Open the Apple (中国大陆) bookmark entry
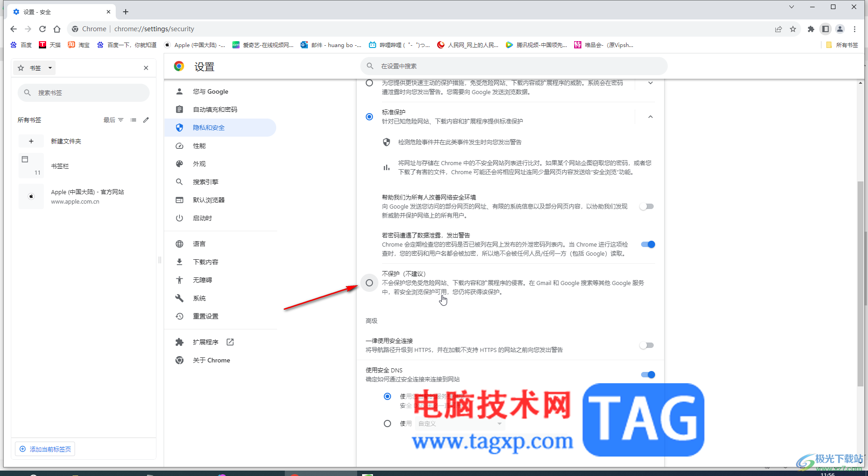The height and width of the screenshot is (476, 868). (x=84, y=196)
